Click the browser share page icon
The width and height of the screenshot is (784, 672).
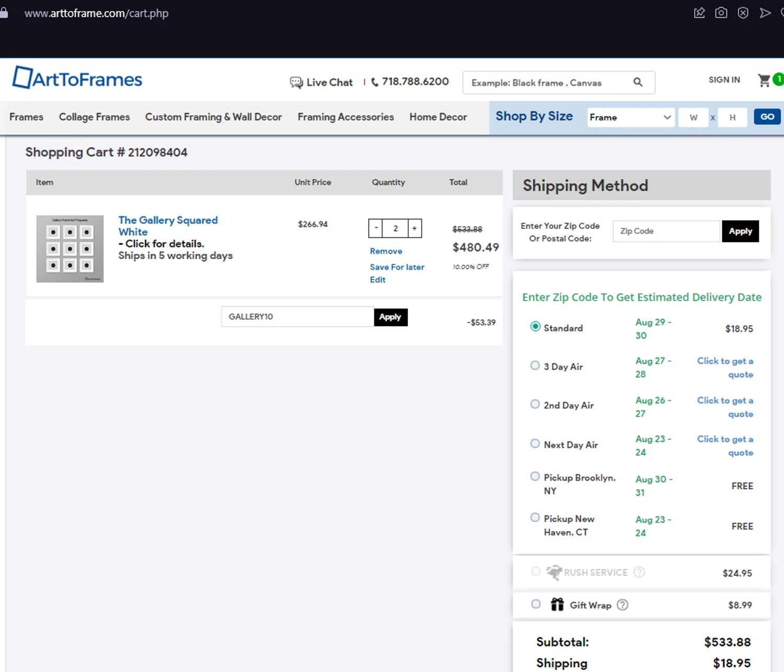pyautogui.click(x=699, y=13)
